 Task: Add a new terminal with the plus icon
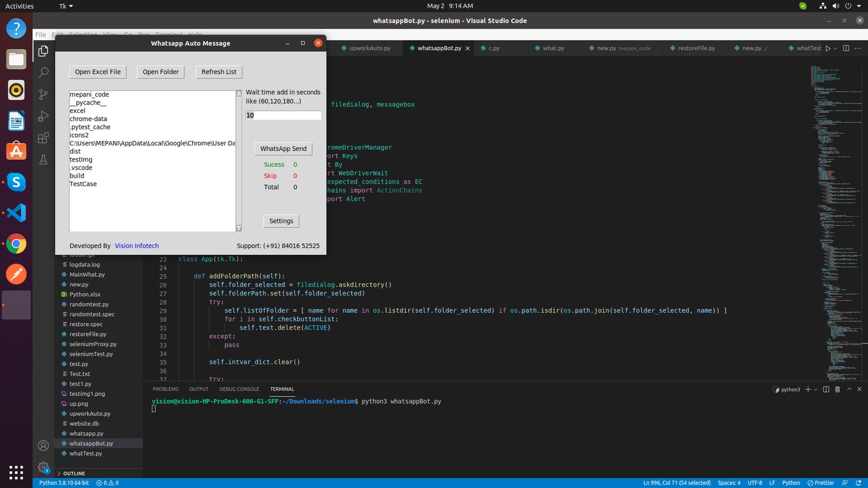[808, 389]
